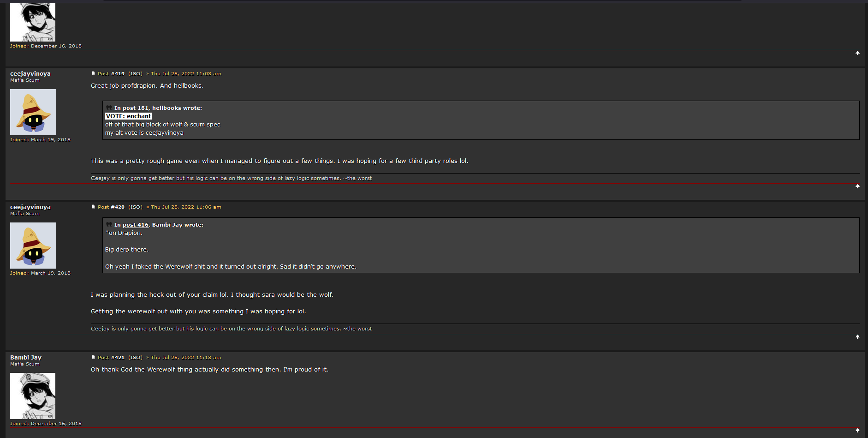Jump to top via arrow in post #420
Screen dimensions: 868x438
point(857,337)
